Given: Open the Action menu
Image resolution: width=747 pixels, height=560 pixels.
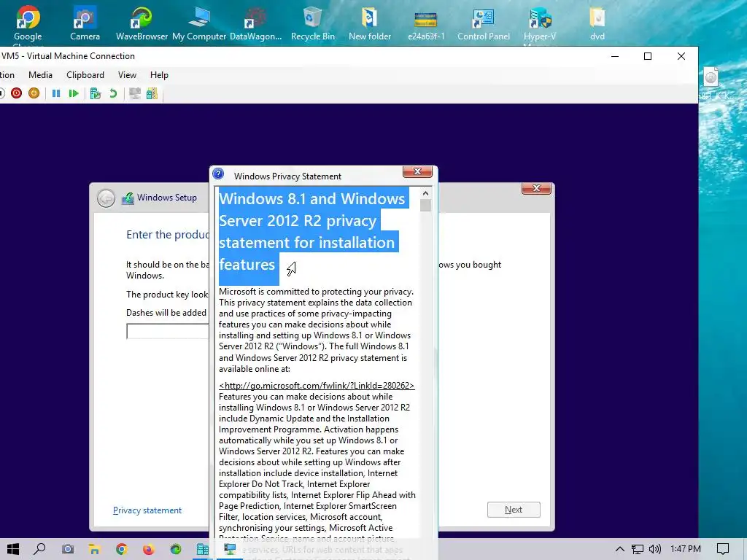Looking at the screenshot, I should pos(7,75).
